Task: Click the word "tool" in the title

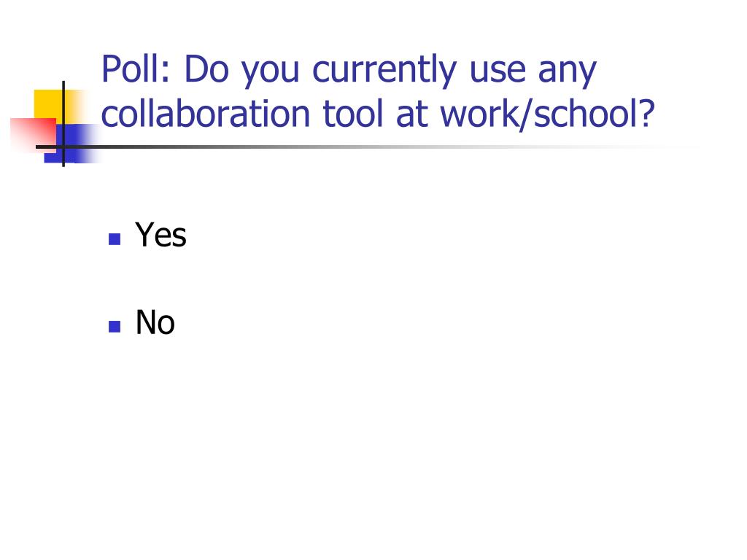Action: pyautogui.click(x=353, y=114)
